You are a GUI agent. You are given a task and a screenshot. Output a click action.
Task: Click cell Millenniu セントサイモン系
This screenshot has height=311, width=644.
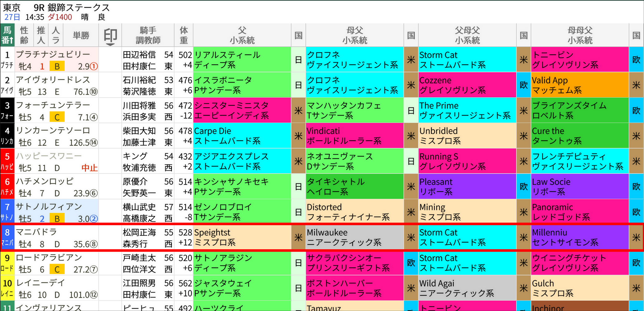[580, 237]
